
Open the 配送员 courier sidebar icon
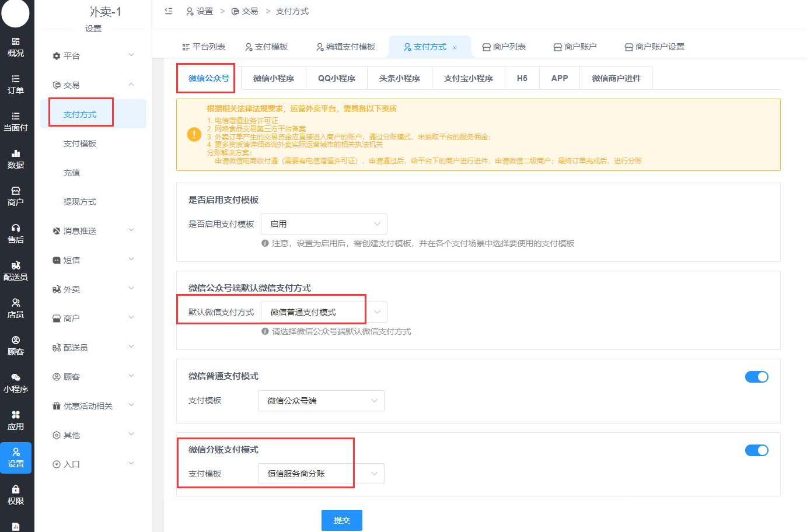coord(16,271)
